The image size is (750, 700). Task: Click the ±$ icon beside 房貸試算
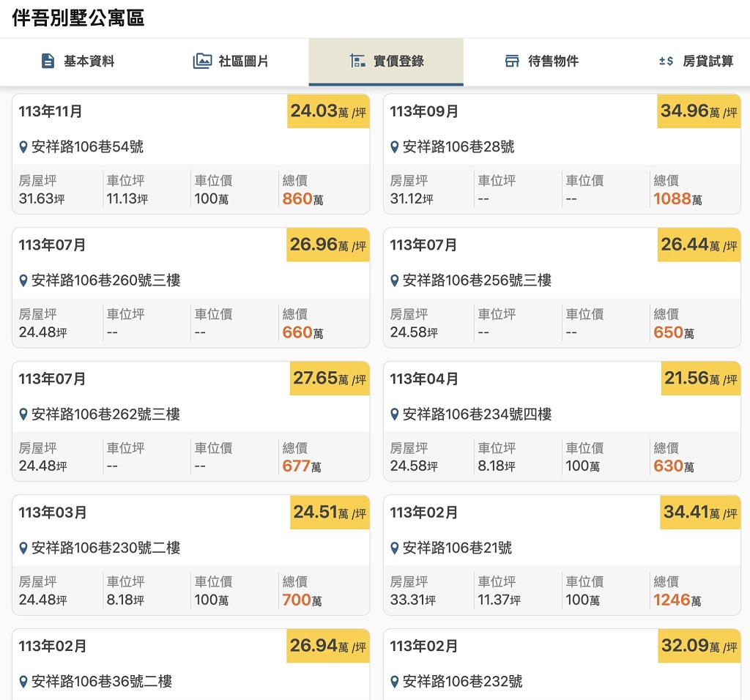[x=666, y=61]
